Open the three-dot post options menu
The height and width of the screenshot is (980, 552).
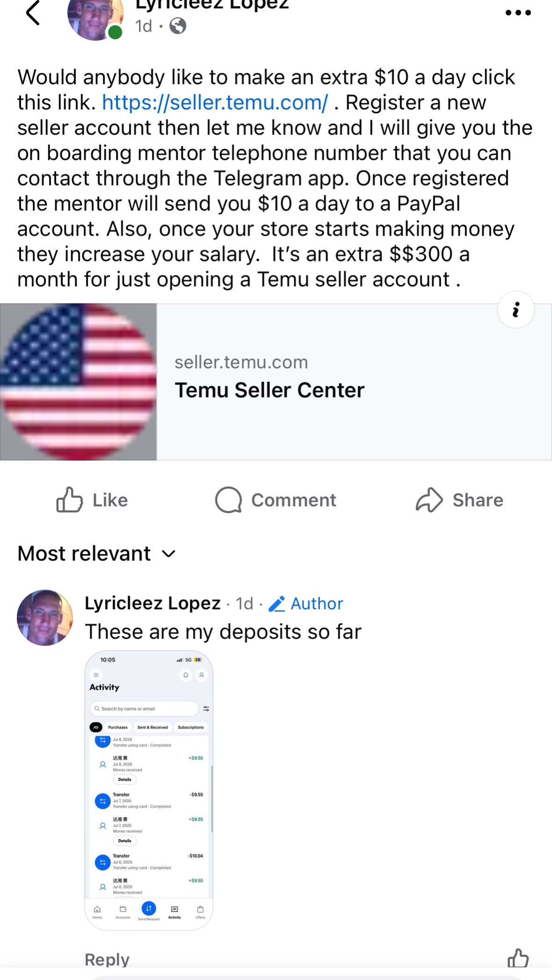pyautogui.click(x=518, y=13)
